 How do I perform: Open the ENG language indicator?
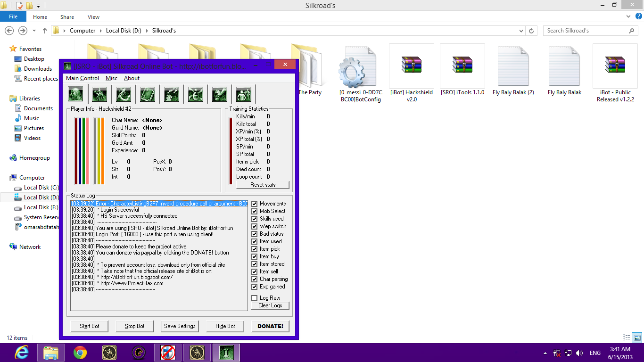click(595, 353)
